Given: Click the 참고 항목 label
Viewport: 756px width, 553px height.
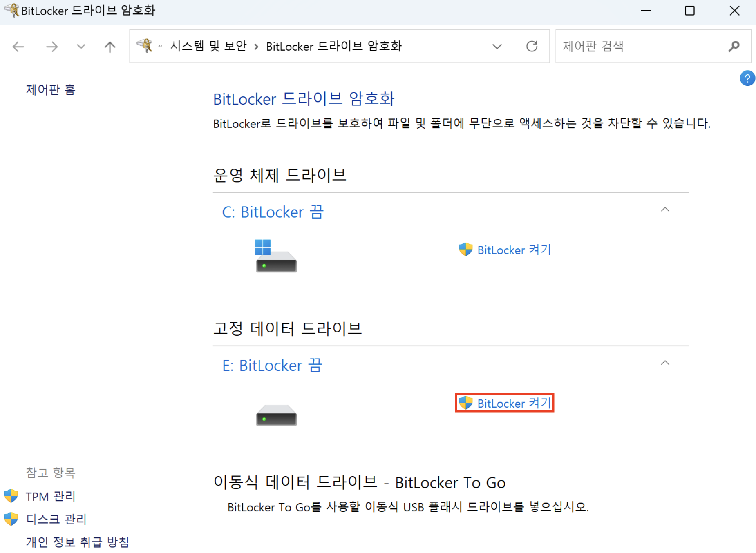Looking at the screenshot, I should point(51,473).
